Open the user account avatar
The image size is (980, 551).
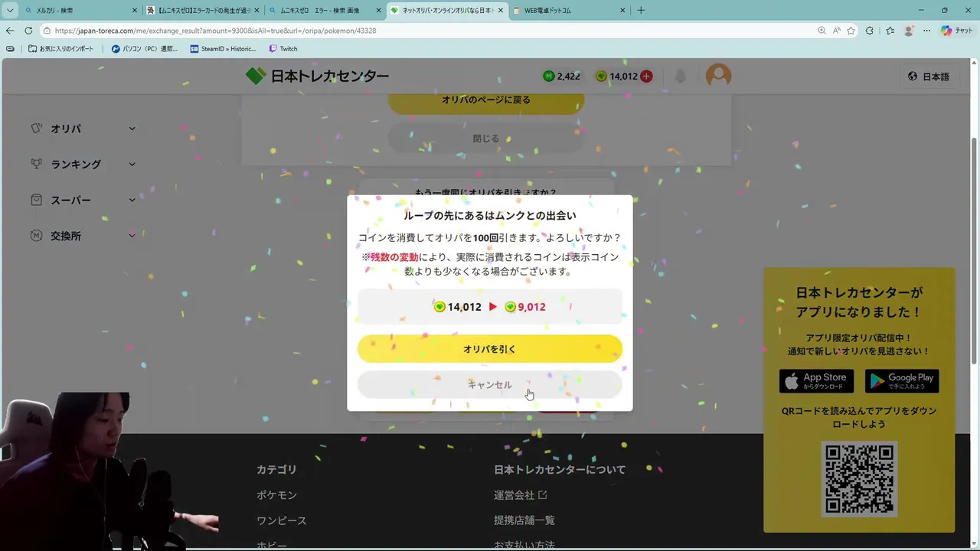click(718, 75)
